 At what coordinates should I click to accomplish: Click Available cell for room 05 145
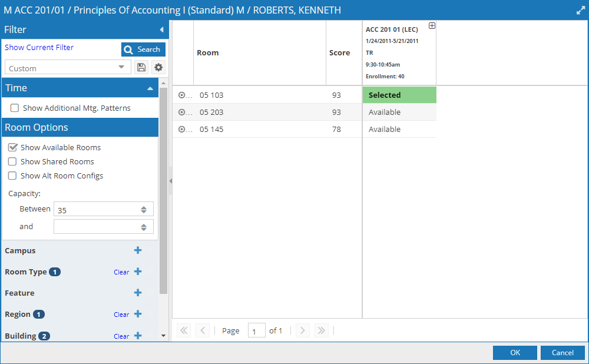[x=399, y=129]
